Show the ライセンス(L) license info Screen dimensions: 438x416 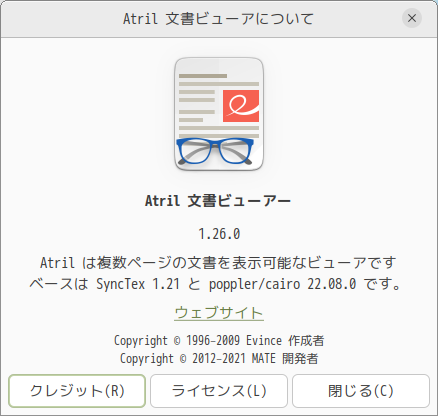tap(219, 391)
